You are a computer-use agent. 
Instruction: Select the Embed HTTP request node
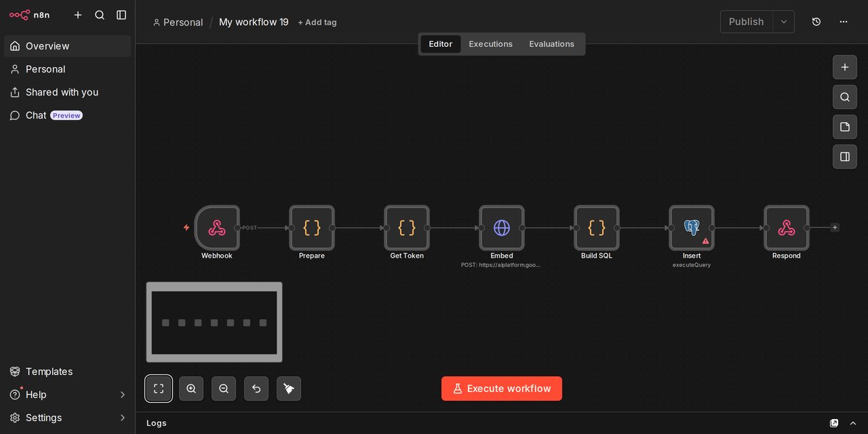tap(502, 228)
